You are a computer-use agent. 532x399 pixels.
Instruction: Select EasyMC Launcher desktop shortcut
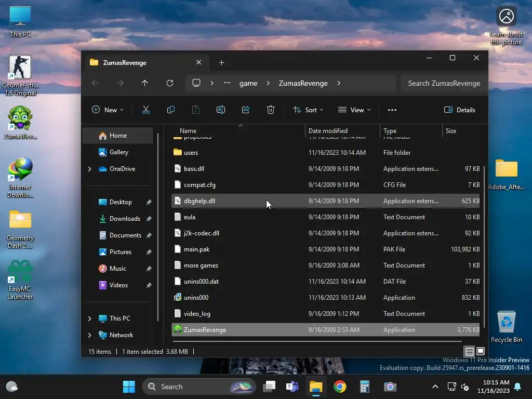[x=20, y=280]
